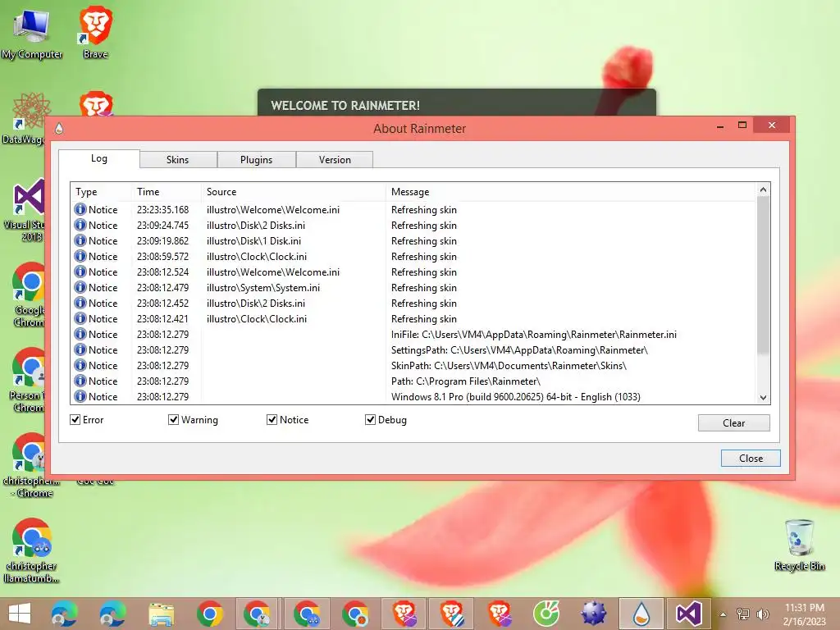
Task: Click the log scrollbar up arrow
Action: 764,189
